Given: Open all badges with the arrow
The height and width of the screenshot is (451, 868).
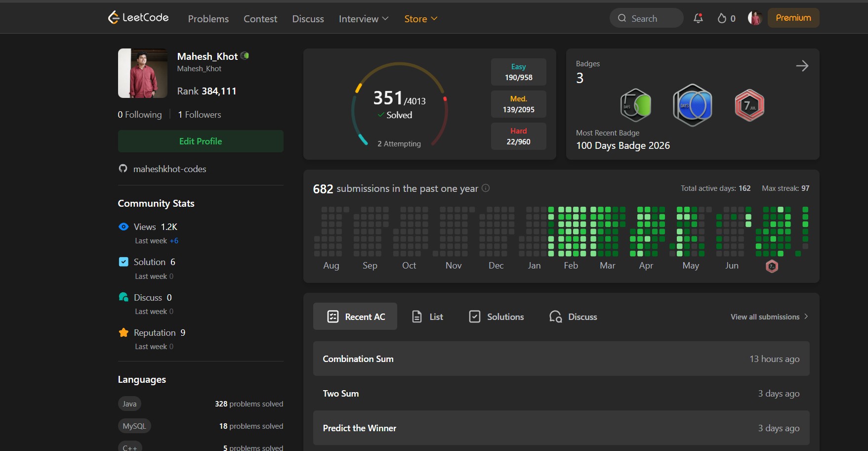Looking at the screenshot, I should click(x=802, y=66).
